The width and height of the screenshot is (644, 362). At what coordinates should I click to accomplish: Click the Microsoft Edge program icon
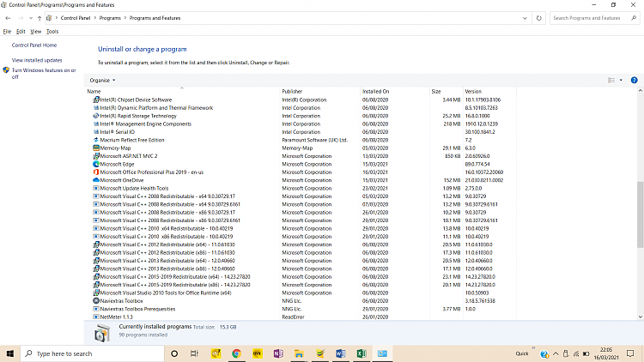[95, 164]
